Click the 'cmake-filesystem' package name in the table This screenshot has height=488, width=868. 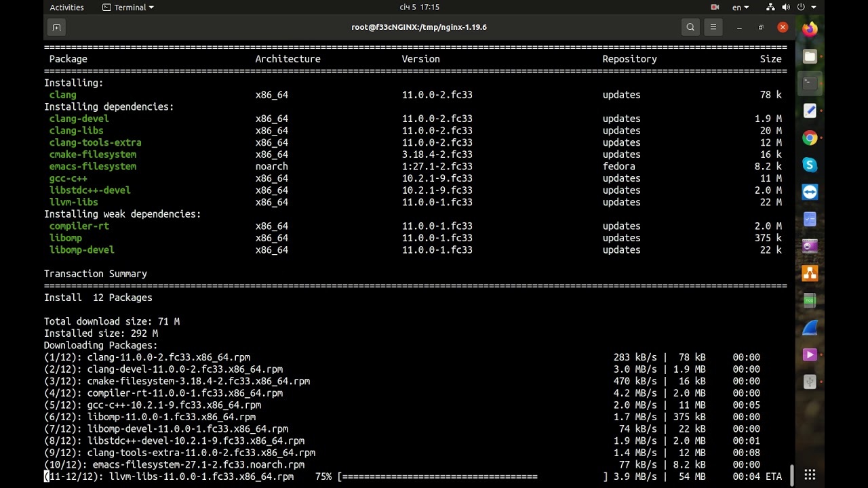pos(93,155)
